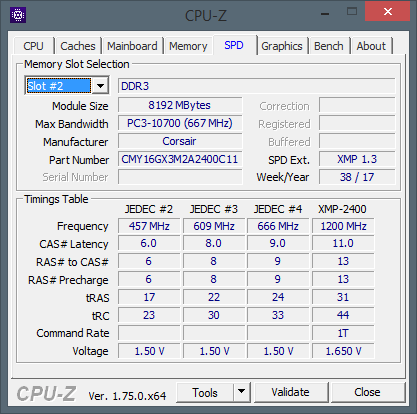417x414 pixels.
Task: Close the window with red X
Action: pyautogui.click(x=388, y=12)
